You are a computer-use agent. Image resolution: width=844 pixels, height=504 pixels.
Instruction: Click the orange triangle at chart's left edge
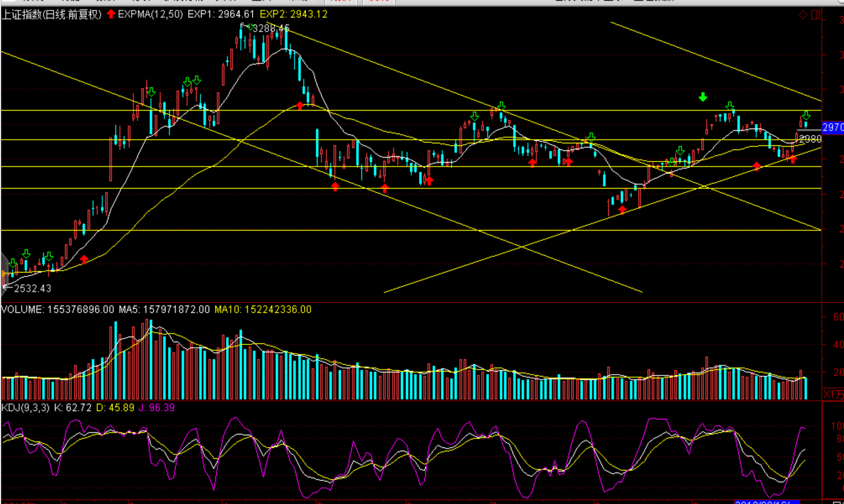(x=4, y=274)
